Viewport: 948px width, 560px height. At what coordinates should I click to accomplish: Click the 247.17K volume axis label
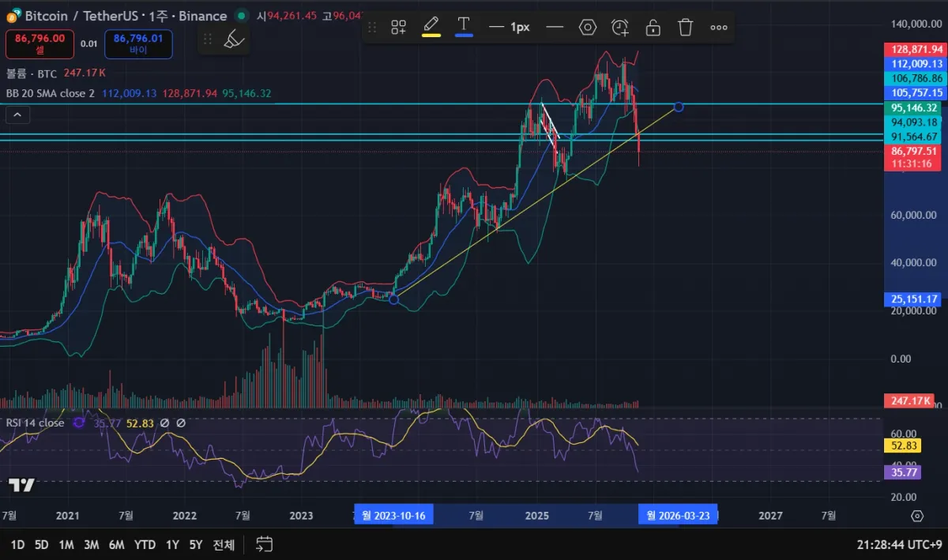coord(910,401)
